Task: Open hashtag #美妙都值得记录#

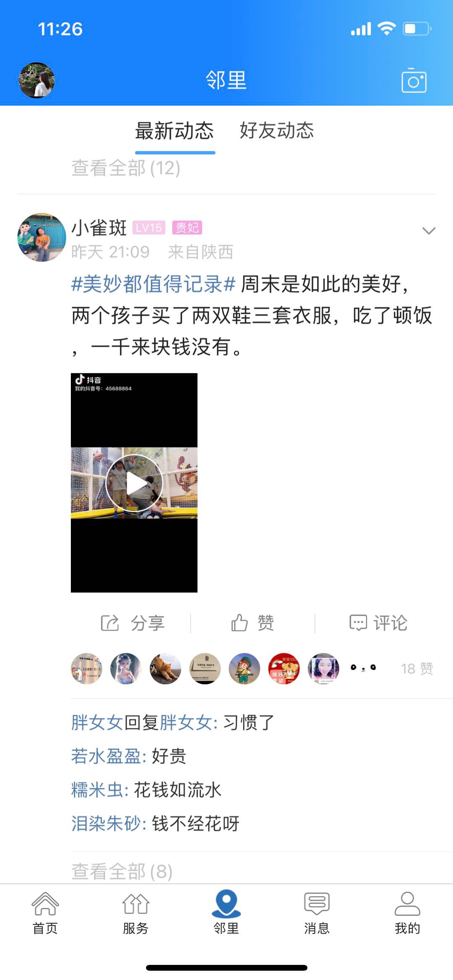Action: pos(154,284)
